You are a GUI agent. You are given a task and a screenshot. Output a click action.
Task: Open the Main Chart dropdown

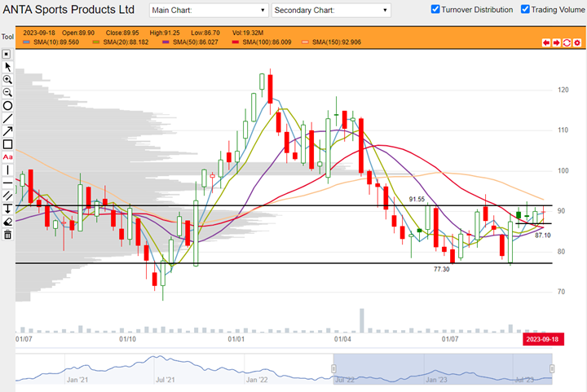209,10
